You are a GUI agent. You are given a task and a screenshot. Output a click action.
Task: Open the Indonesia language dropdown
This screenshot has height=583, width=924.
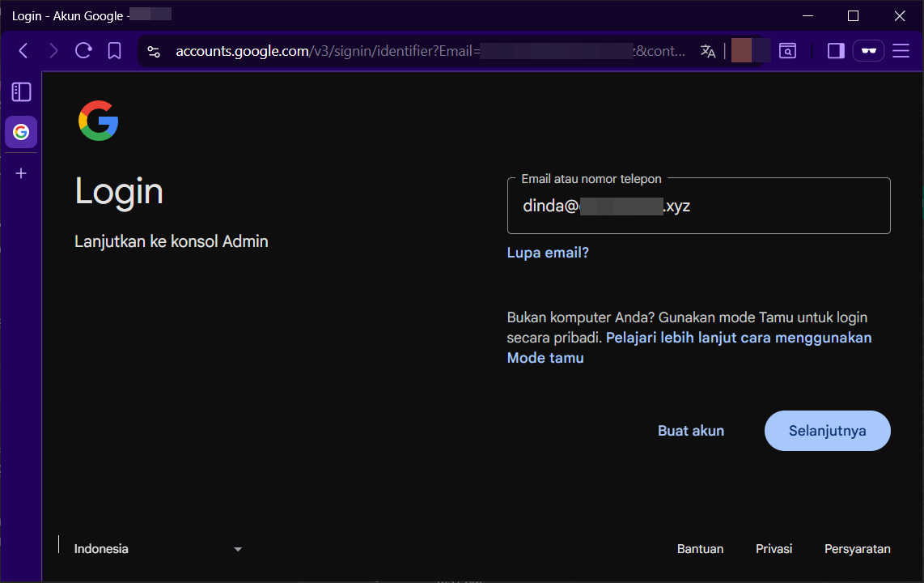(158, 549)
